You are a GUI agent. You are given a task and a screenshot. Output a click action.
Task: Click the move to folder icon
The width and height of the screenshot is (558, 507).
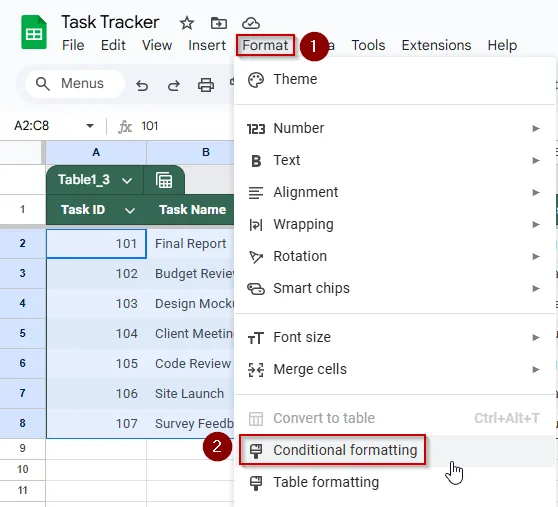coord(219,23)
